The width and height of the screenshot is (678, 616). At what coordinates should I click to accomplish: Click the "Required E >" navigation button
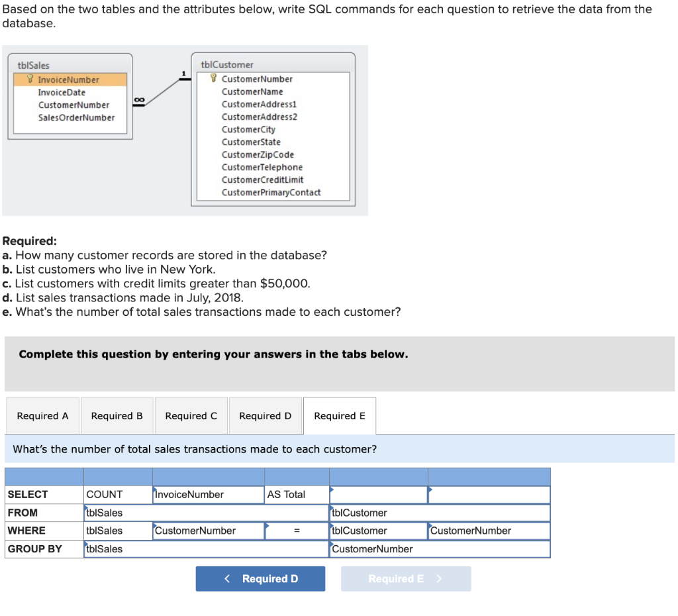[x=405, y=578]
